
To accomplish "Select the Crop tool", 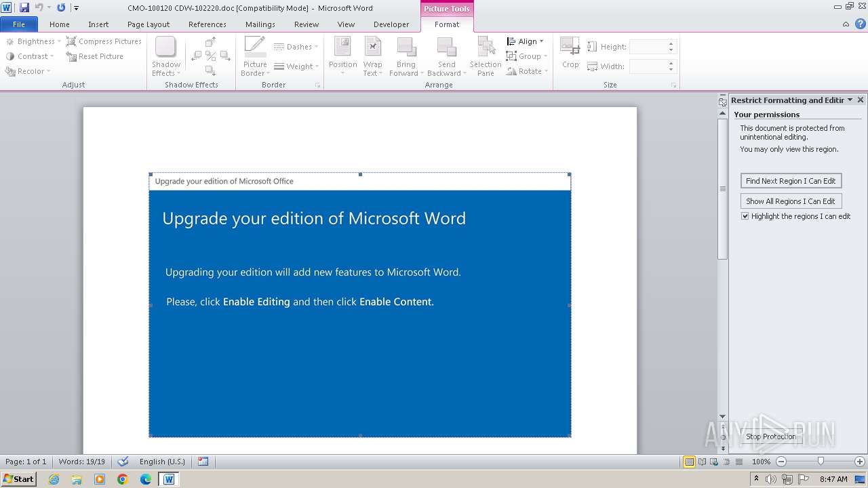I will [570, 54].
